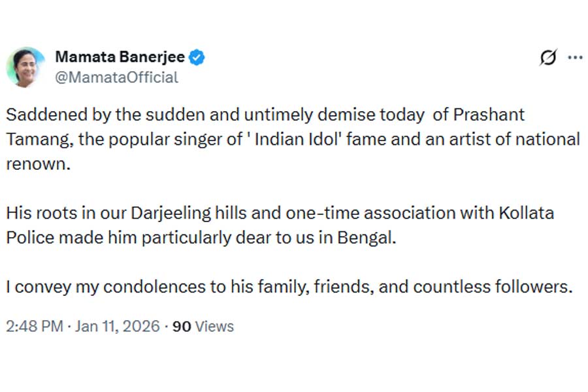Click the word Views beside the count
588x392 pixels.
tap(214, 326)
